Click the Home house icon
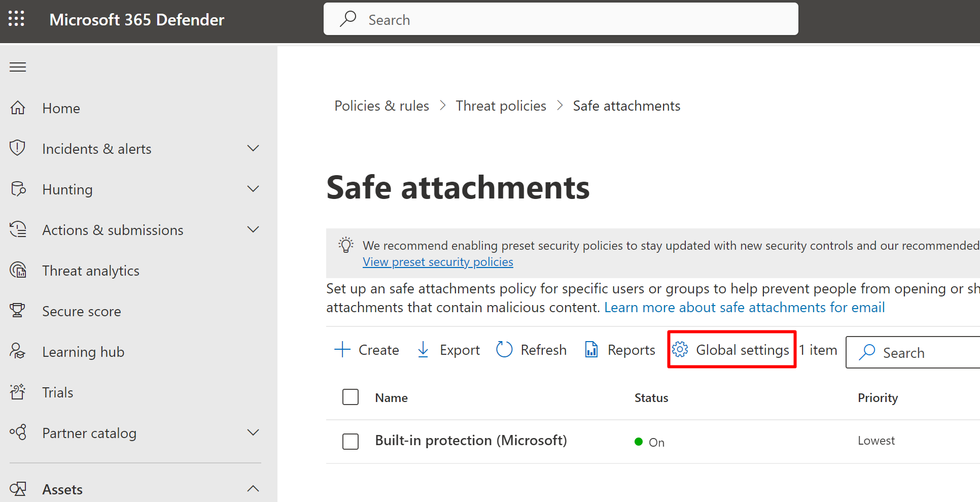The image size is (980, 502). 18,108
